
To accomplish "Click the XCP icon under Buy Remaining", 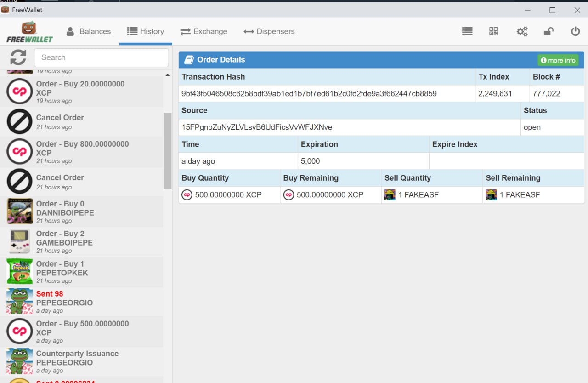I will tap(288, 195).
